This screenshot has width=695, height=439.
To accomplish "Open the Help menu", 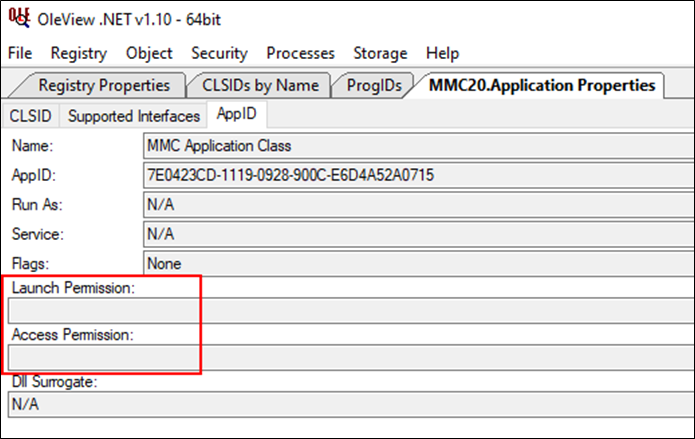I will (442, 53).
